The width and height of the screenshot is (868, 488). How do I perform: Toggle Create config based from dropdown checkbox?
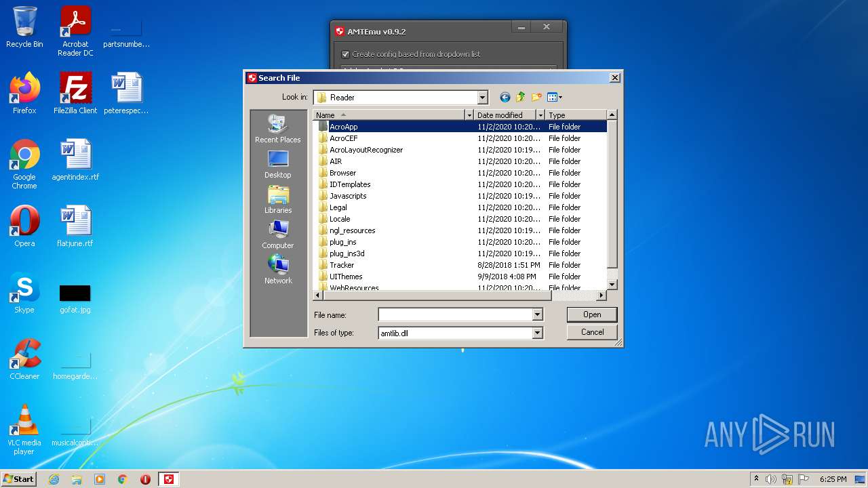point(345,54)
